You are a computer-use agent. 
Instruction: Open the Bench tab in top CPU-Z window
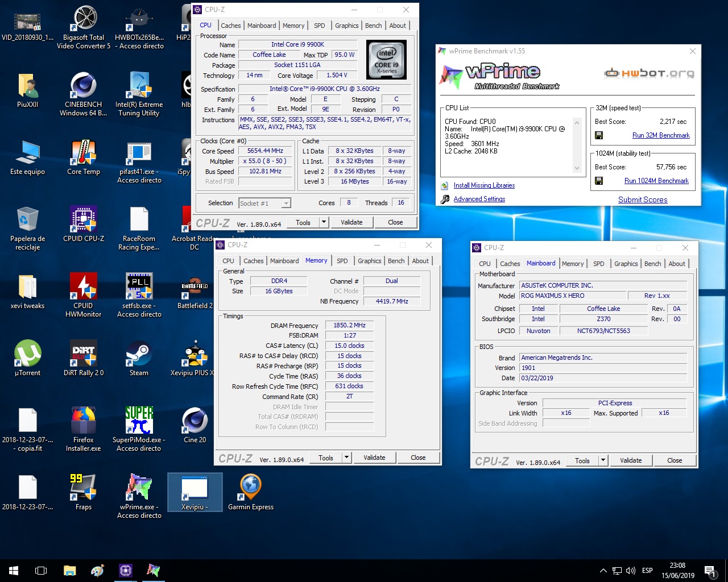tap(374, 26)
